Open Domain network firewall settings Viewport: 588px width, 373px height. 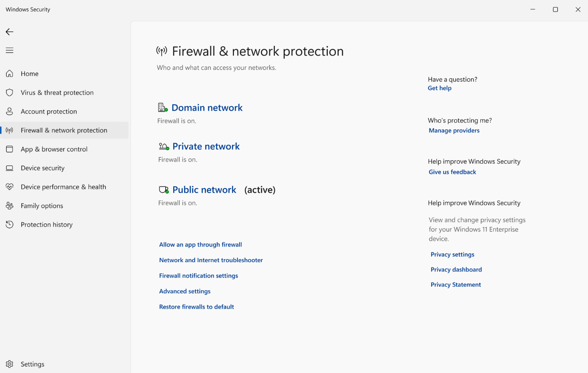[207, 108]
